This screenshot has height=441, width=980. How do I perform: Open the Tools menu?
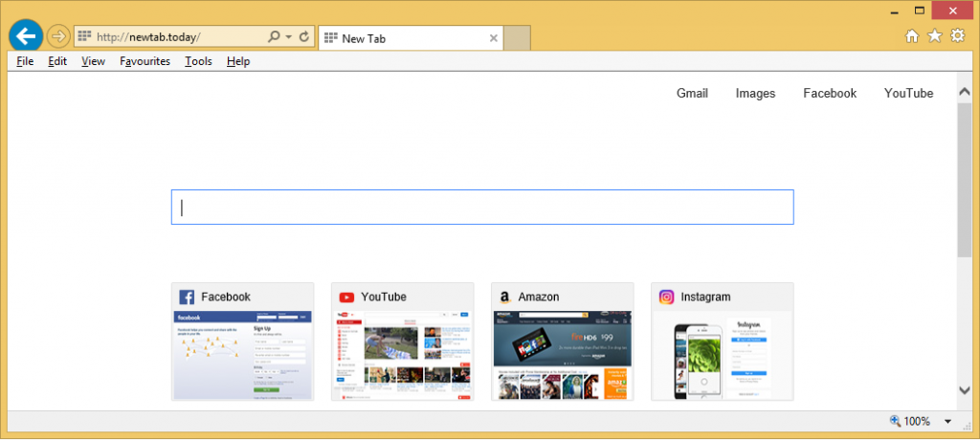198,61
